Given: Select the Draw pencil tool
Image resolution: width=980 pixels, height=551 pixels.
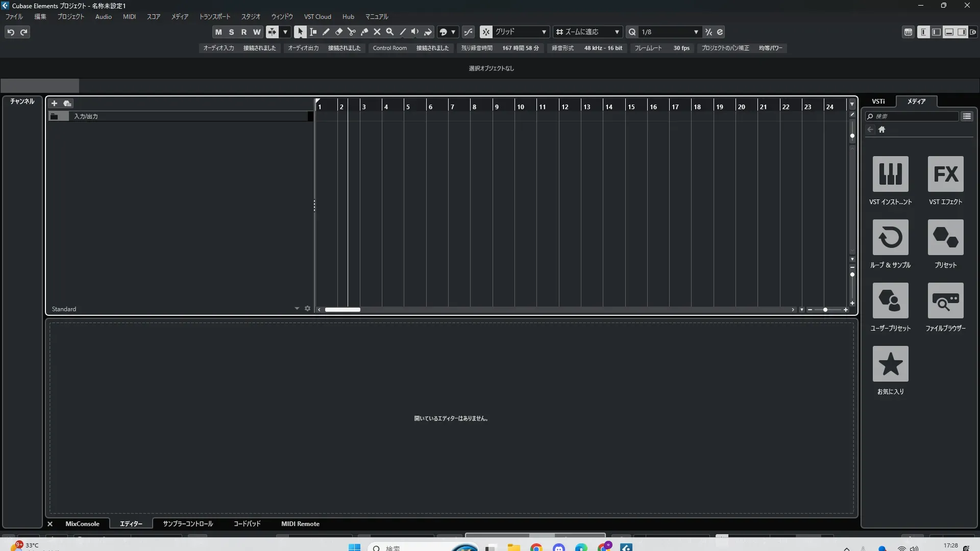Looking at the screenshot, I should 326,32.
